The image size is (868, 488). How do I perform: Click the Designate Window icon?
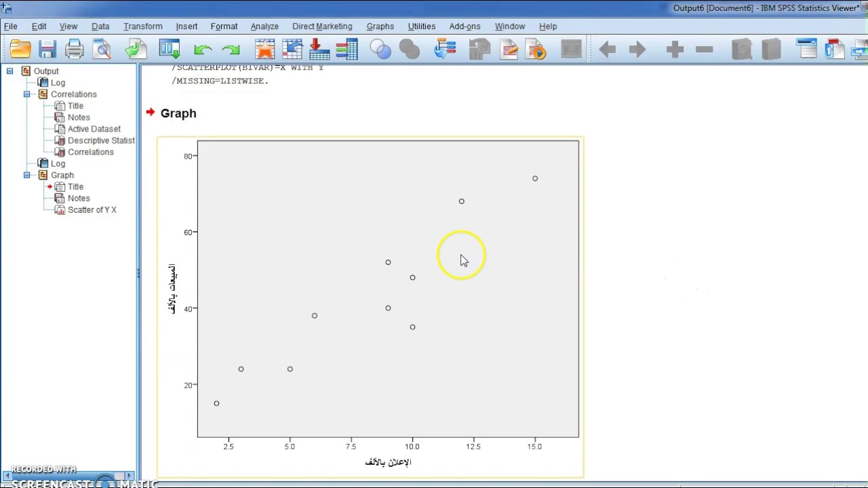pos(572,49)
